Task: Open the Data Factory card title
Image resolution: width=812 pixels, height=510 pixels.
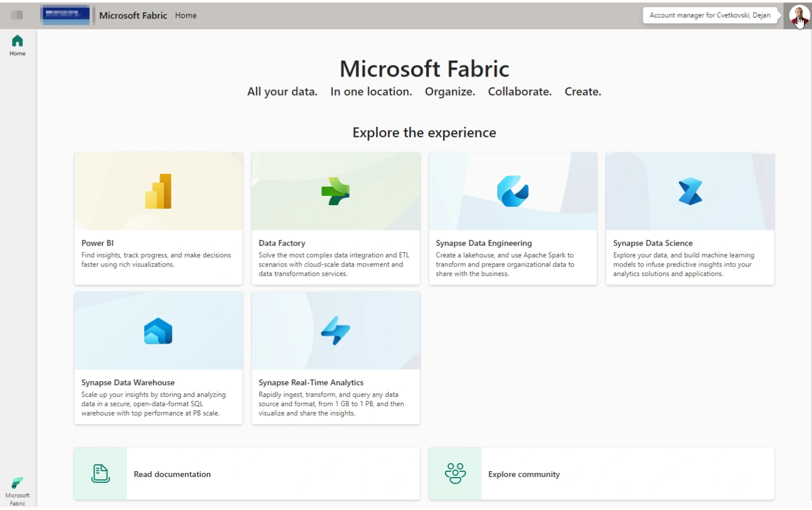Action: [x=282, y=243]
